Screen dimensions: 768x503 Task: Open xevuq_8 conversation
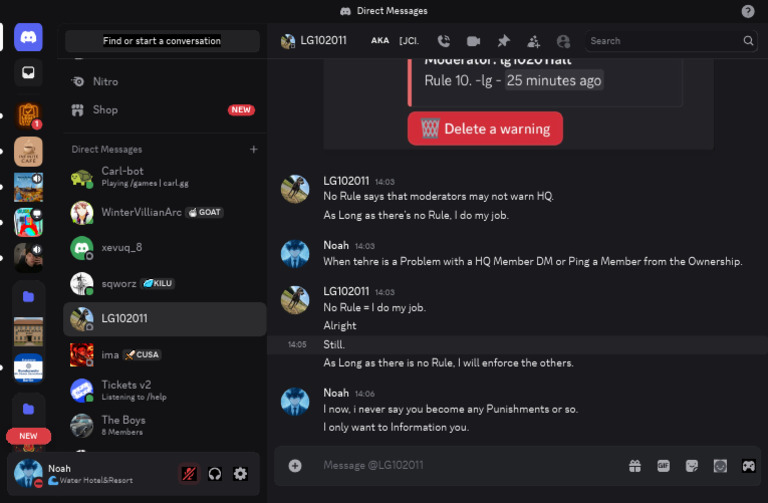click(x=164, y=247)
